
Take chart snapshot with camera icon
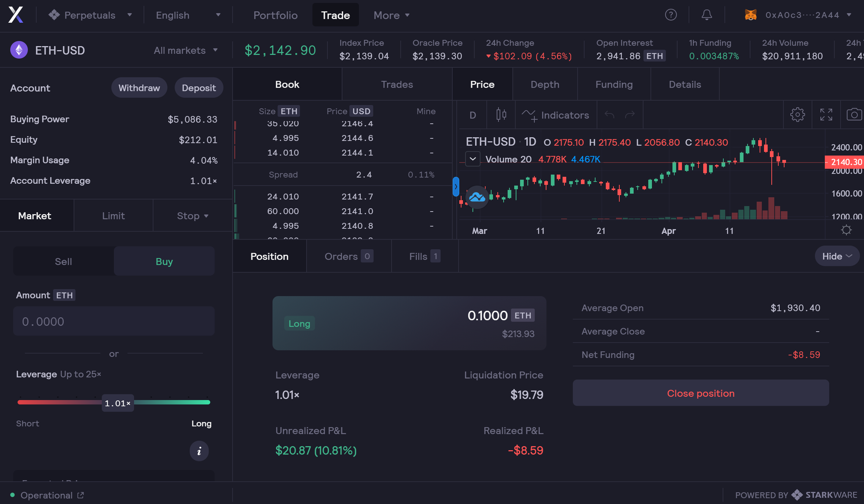pos(854,115)
